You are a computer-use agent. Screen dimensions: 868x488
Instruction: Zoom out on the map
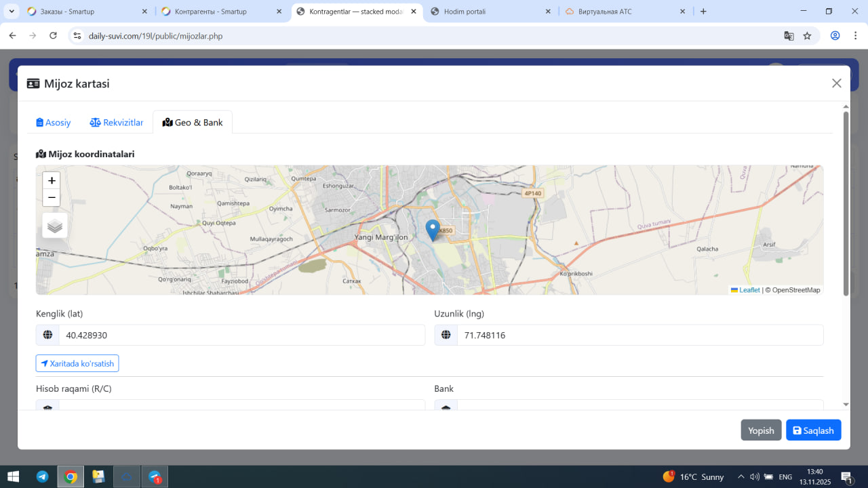52,198
